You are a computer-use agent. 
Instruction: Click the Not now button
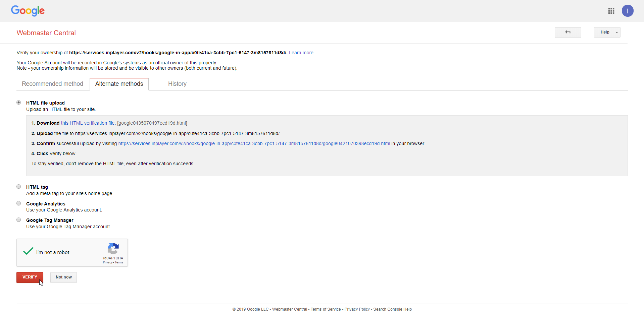pyautogui.click(x=63, y=277)
